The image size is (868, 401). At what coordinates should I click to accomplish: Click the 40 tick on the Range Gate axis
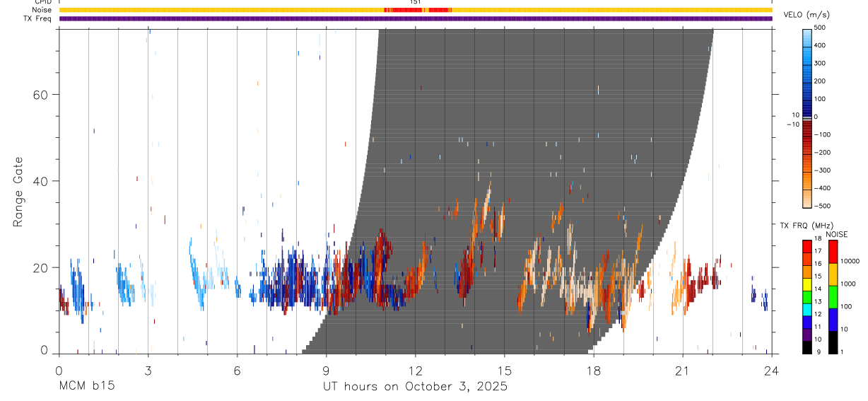[39, 181]
